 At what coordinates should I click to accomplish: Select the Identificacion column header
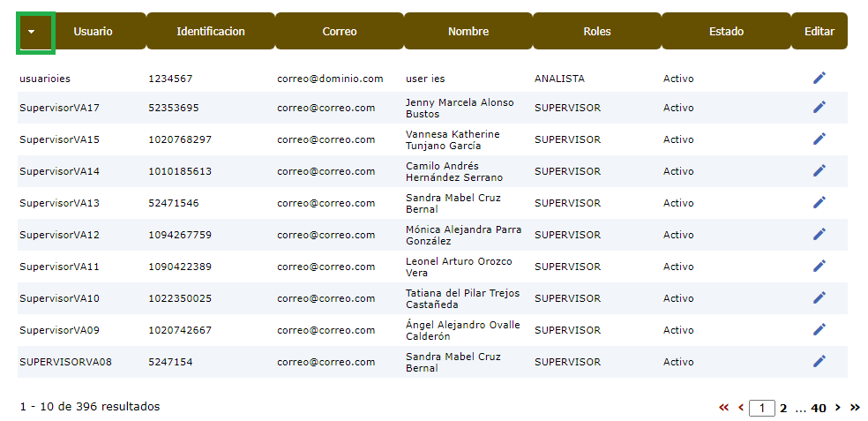pyautogui.click(x=210, y=31)
